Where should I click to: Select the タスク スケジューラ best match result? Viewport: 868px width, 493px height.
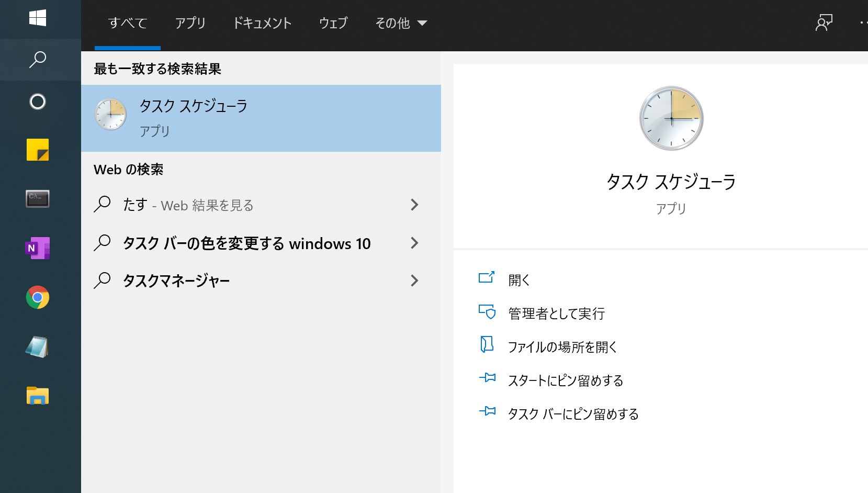pyautogui.click(x=261, y=118)
